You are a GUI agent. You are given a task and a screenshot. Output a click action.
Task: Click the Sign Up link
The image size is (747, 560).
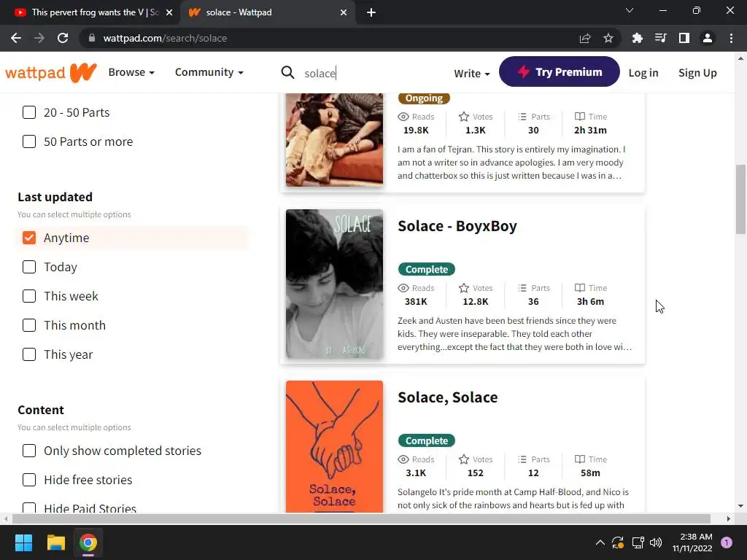pyautogui.click(x=697, y=73)
